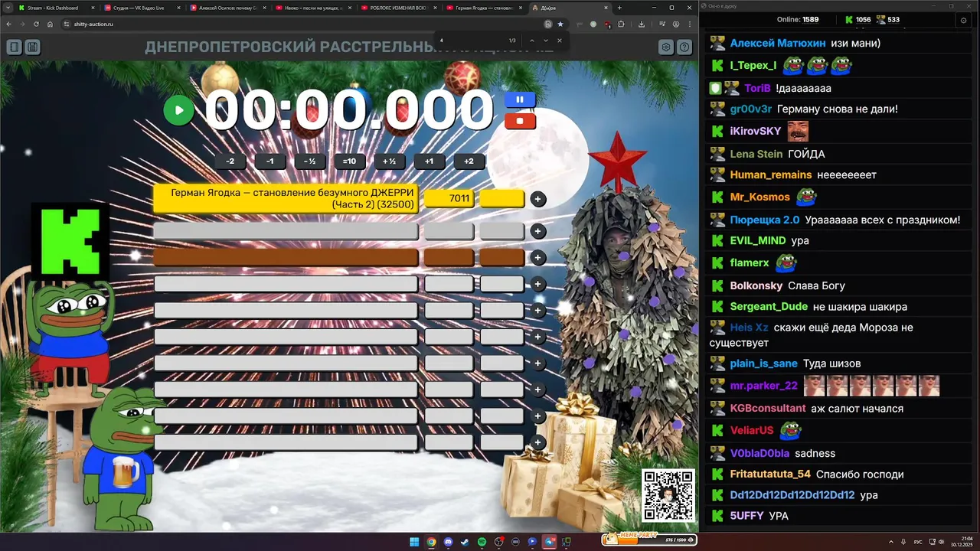Viewport: 980px width, 551px height.
Task: Click the MEME PARTY progress bar widget
Action: tap(649, 539)
